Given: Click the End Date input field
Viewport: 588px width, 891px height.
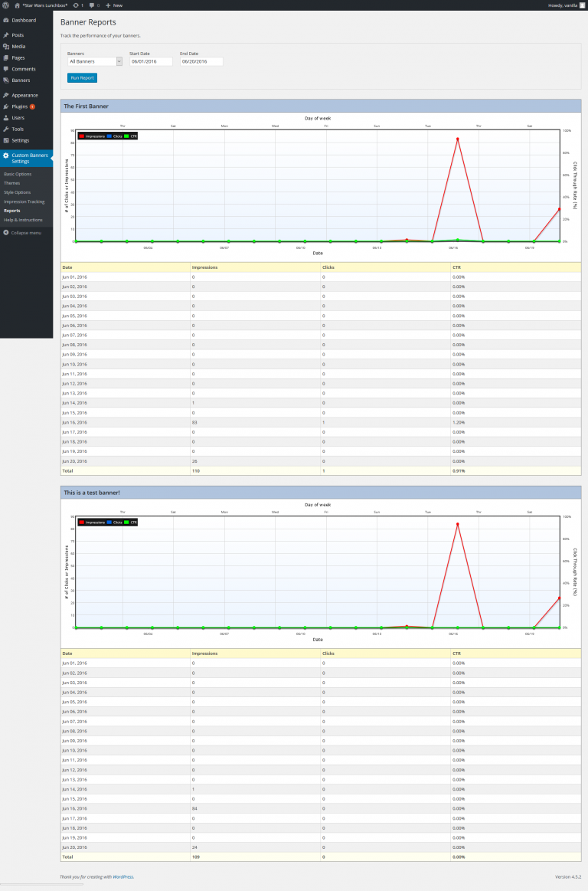Looking at the screenshot, I should (x=201, y=61).
